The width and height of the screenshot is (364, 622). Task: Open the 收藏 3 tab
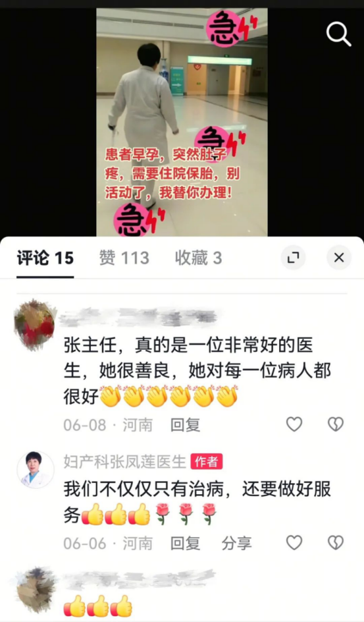point(198,258)
